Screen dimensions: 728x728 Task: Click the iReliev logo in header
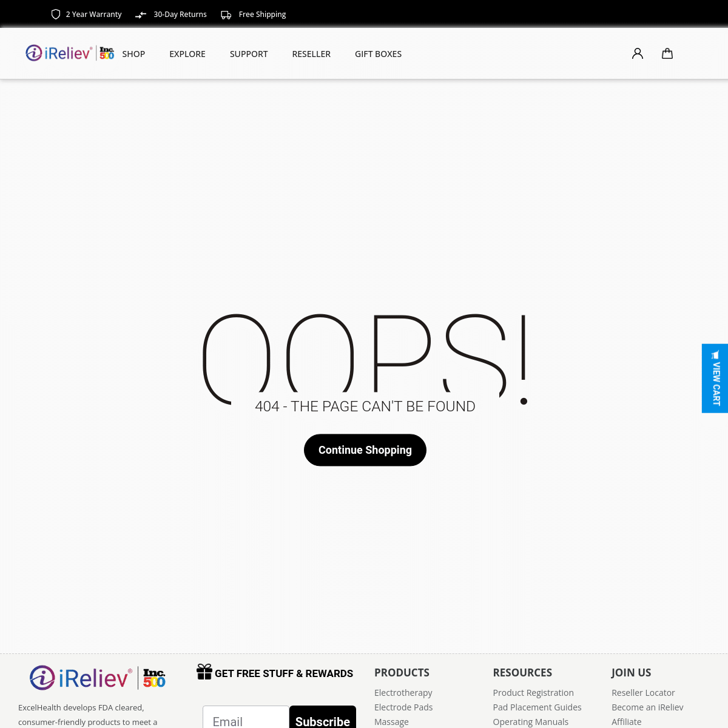coord(59,53)
